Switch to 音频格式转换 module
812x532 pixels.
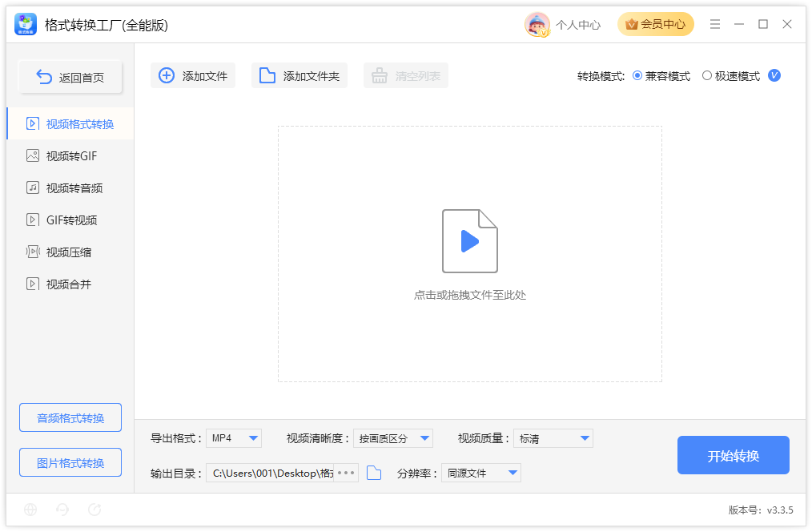(70, 417)
